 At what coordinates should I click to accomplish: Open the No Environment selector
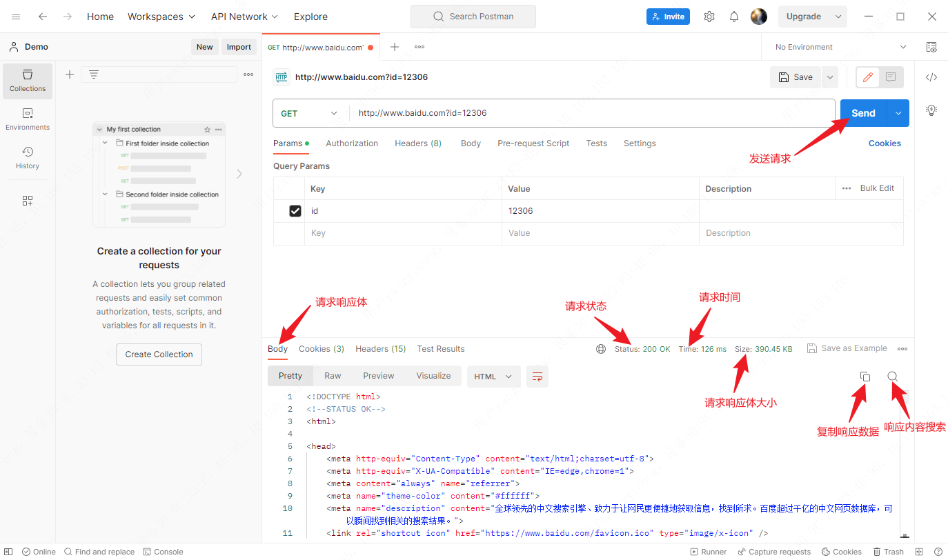[x=839, y=47]
